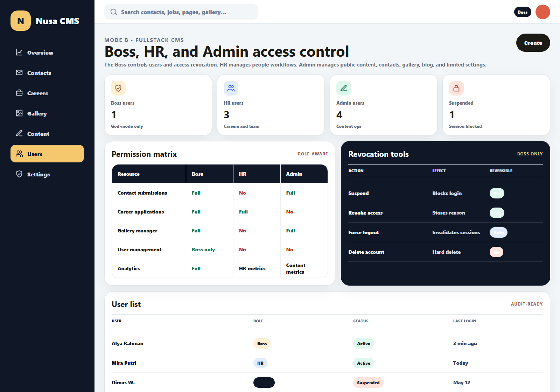Viewport: 560px width, 392px height.
Task: Click the Revoke access reversible pill
Action: tap(497, 213)
